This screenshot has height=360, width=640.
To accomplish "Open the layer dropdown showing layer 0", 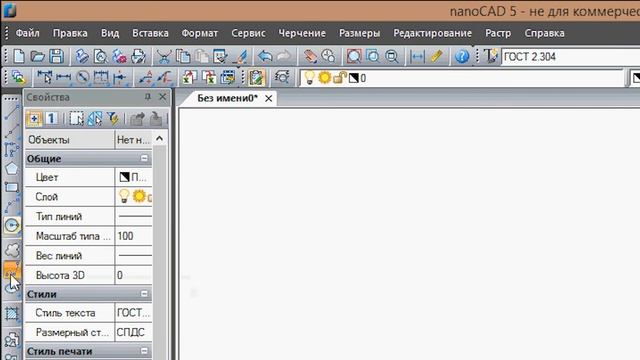I will coord(461,78).
